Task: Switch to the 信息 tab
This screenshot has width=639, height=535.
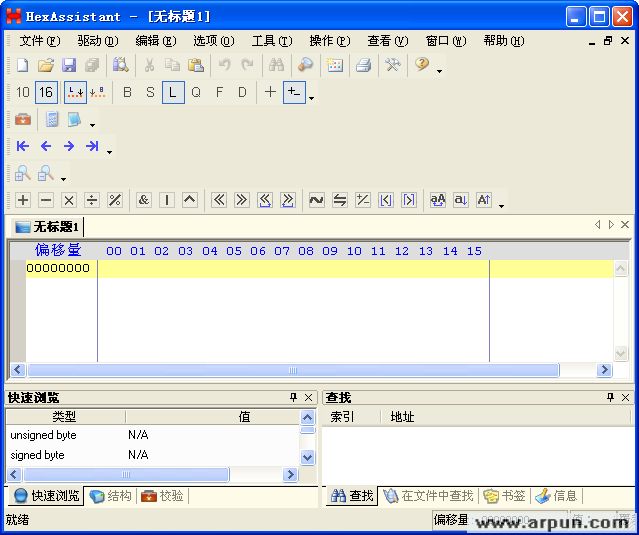Action: point(556,496)
